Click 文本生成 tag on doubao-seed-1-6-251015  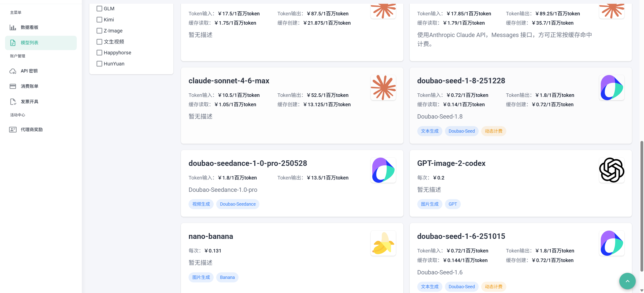point(430,287)
